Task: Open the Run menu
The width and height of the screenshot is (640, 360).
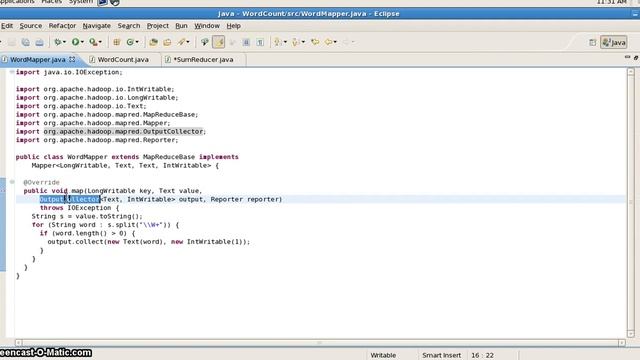Action: (x=181, y=26)
